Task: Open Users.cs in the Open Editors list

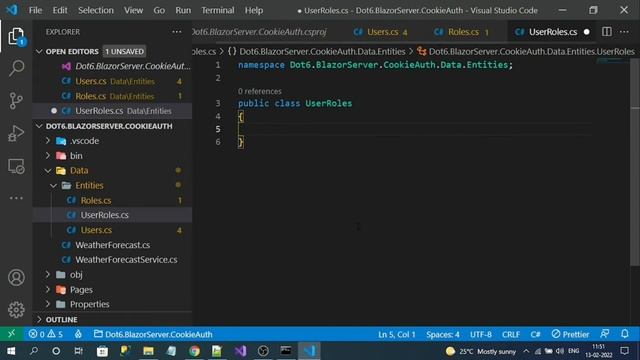Action: (112, 81)
